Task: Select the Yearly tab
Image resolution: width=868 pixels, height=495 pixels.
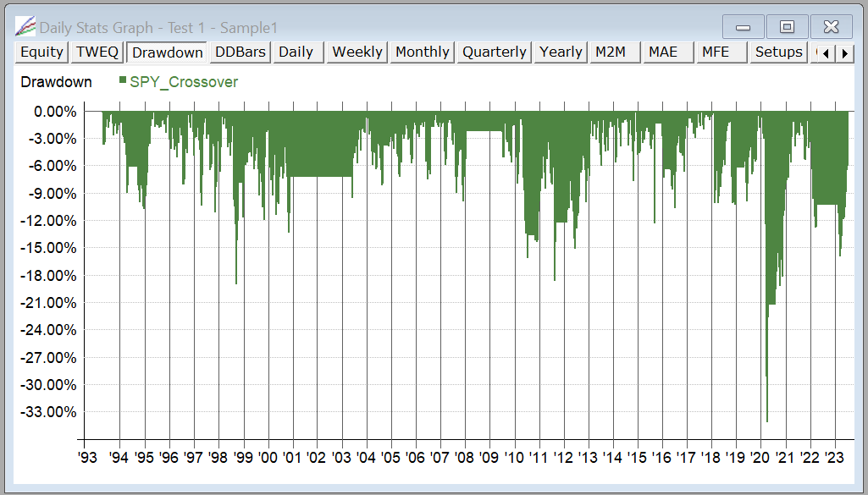Action: coord(560,52)
